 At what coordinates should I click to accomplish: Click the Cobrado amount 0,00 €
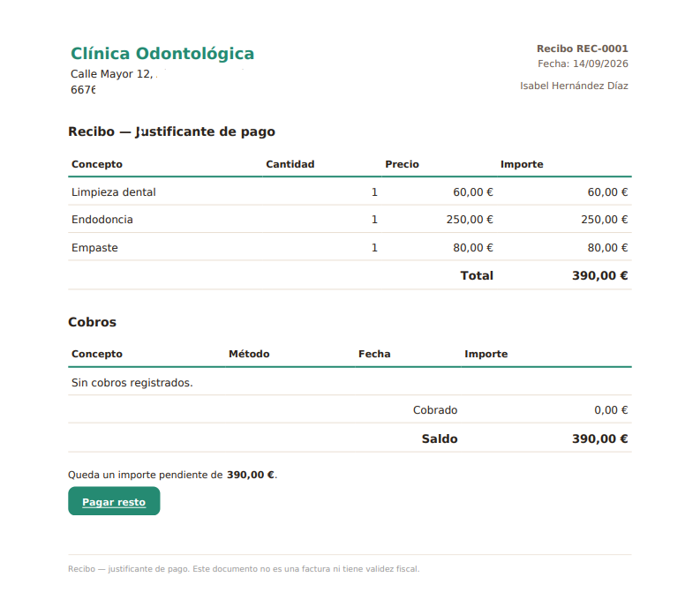(611, 410)
